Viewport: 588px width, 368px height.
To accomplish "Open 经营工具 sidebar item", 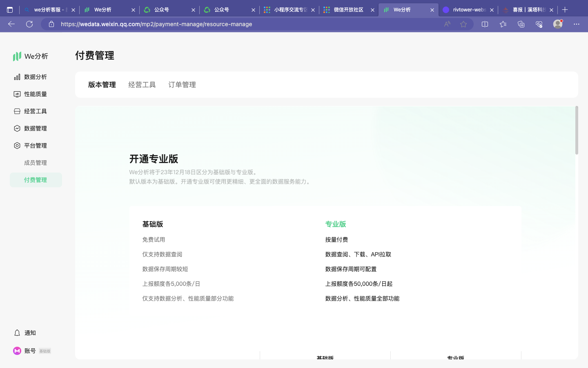I will (36, 111).
